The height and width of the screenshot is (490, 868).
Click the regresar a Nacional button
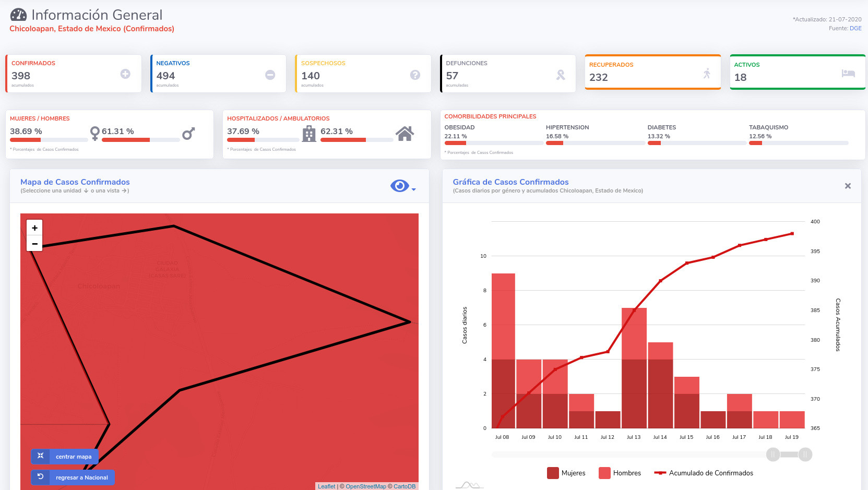73,477
